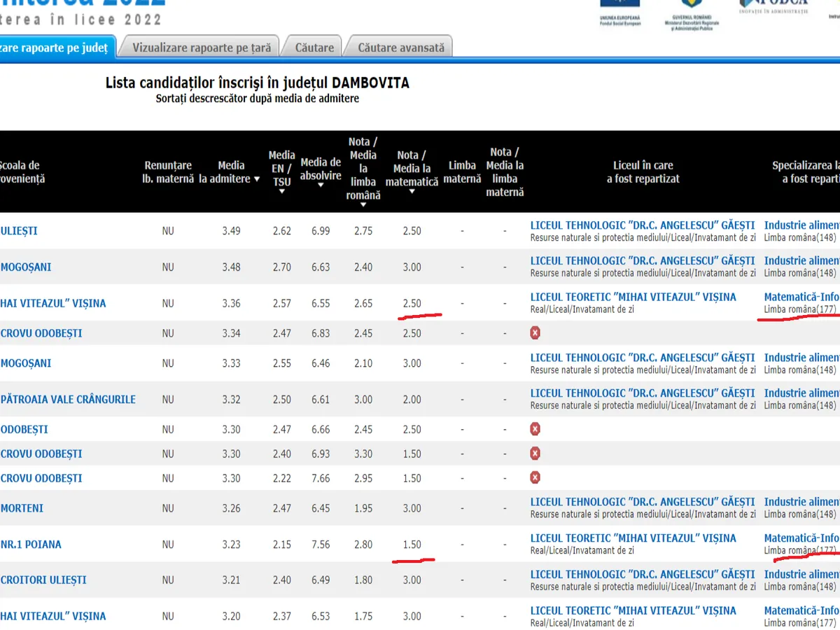The width and height of the screenshot is (840, 630).
Task: Sort by Media la admitere column arrow
Action: tap(256, 179)
